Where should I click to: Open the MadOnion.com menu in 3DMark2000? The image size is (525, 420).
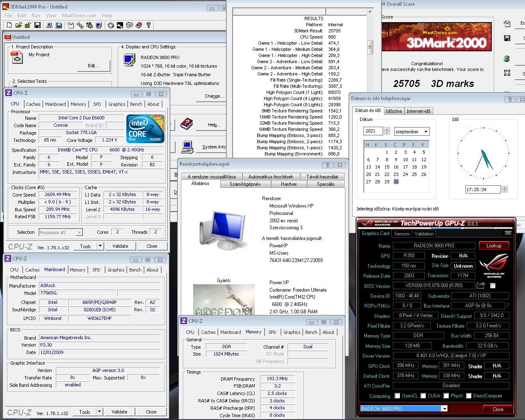[79, 16]
